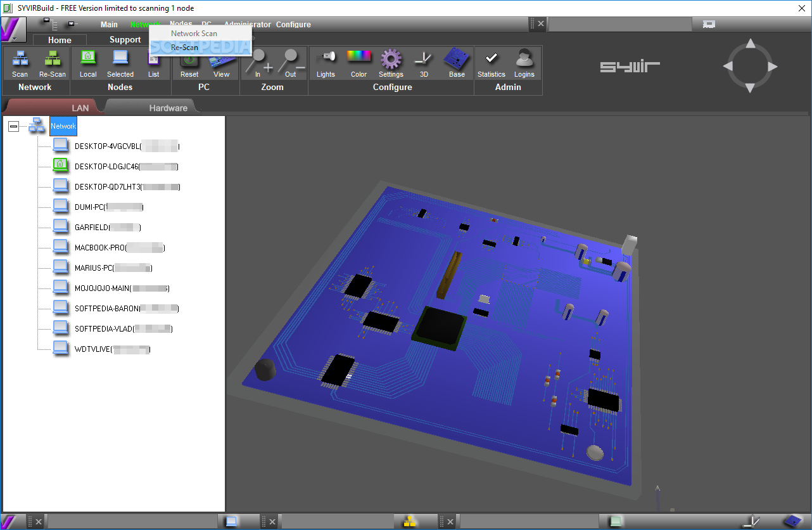Click the 3D axes icon in bottom bar

(751, 521)
